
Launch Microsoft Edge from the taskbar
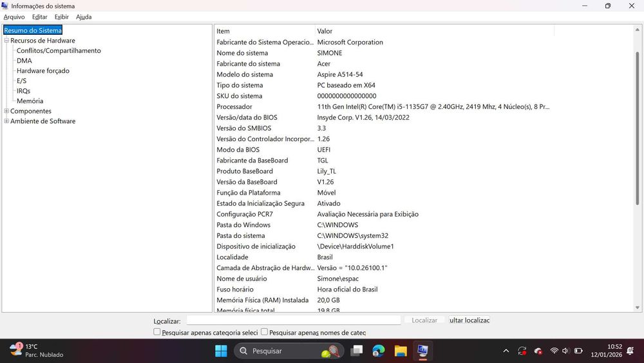pyautogui.click(x=378, y=351)
